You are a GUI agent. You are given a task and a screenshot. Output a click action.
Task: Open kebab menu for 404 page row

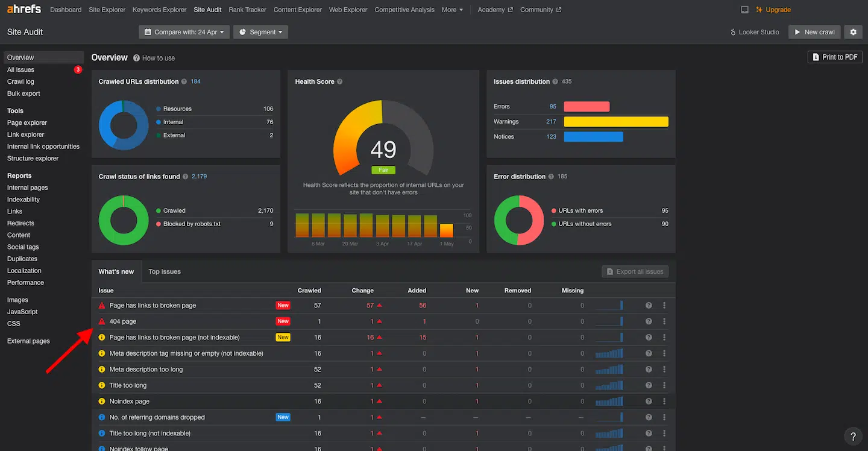point(664,321)
